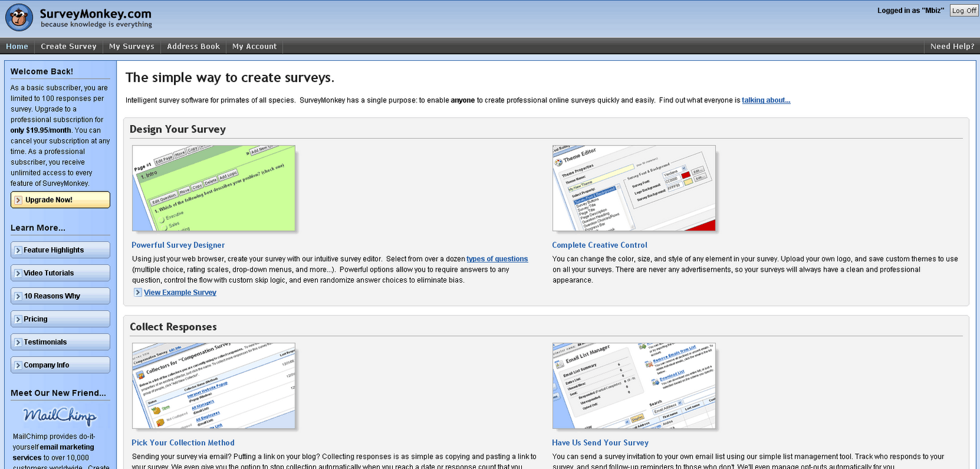Open View Example Survey link
The image size is (980, 469).
(x=180, y=292)
